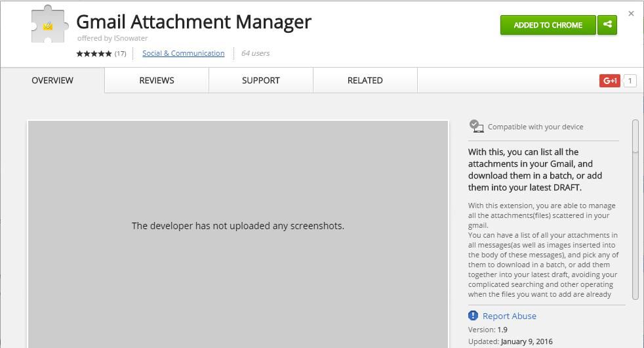644x348 pixels.
Task: Click the bold summary 'With this, you can list all'
Action: [535, 169]
